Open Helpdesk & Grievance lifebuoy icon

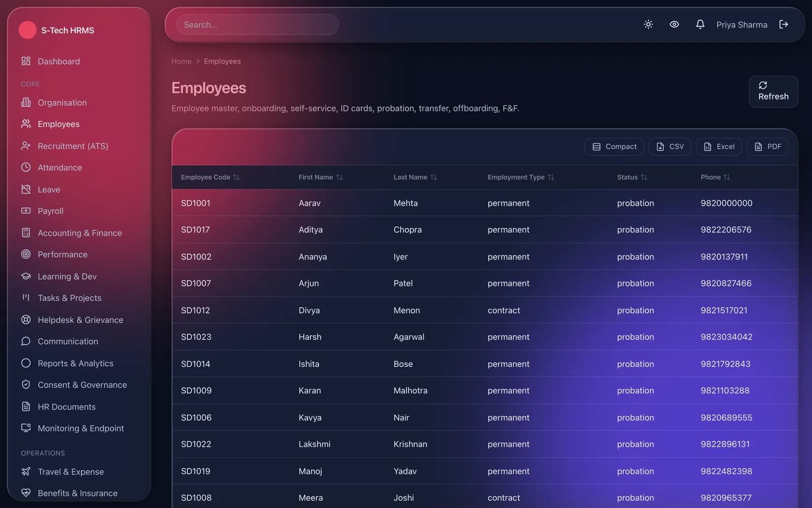coord(26,320)
